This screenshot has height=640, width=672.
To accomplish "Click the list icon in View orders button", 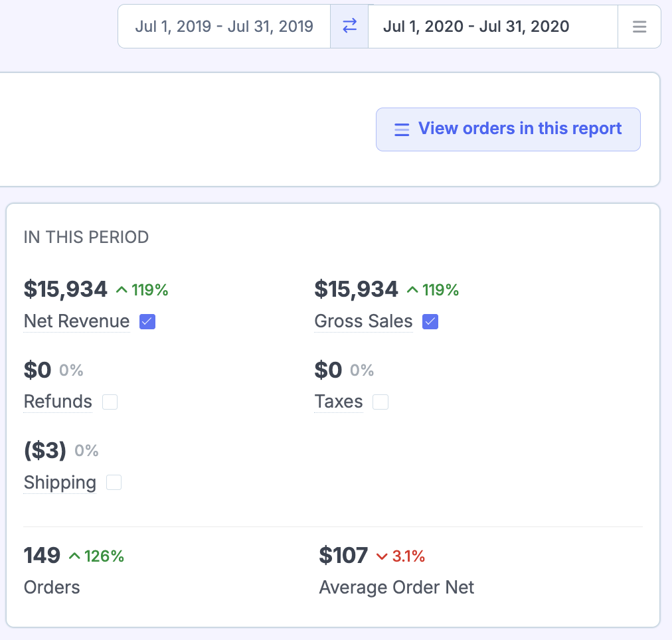I will pyautogui.click(x=402, y=129).
